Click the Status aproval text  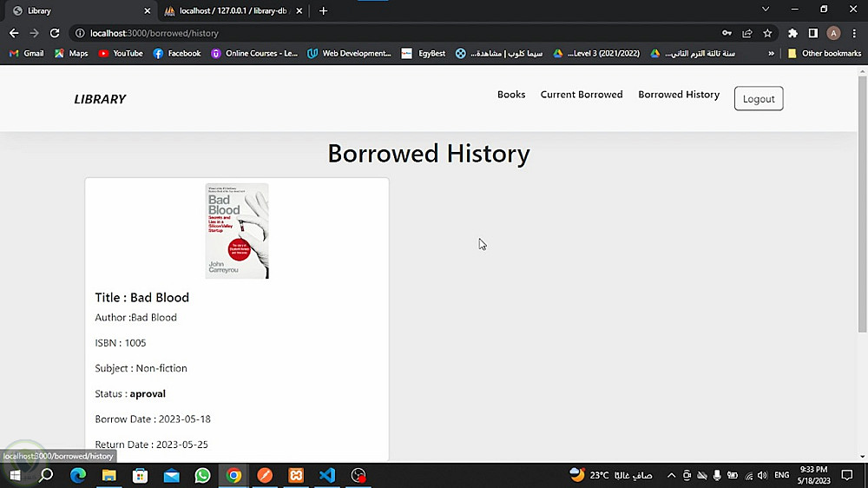coord(130,394)
